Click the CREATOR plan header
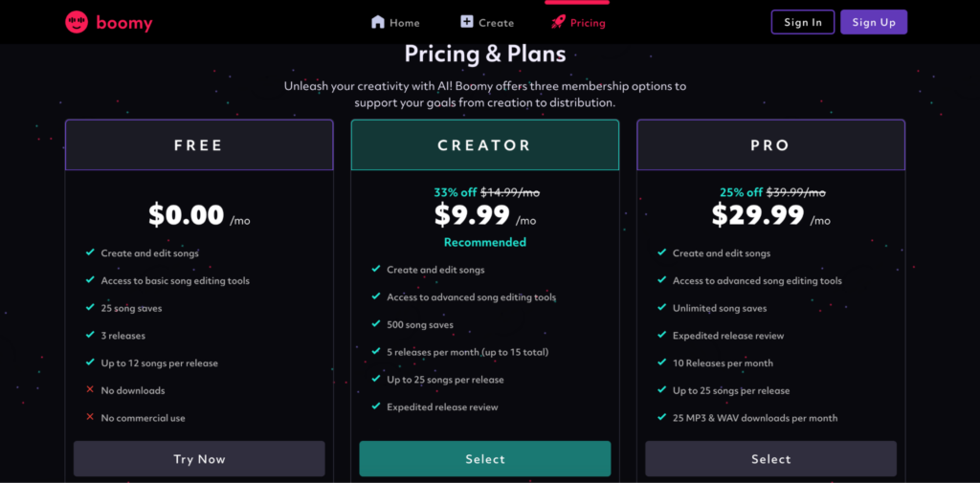The height and width of the screenshot is (483, 980). (485, 145)
